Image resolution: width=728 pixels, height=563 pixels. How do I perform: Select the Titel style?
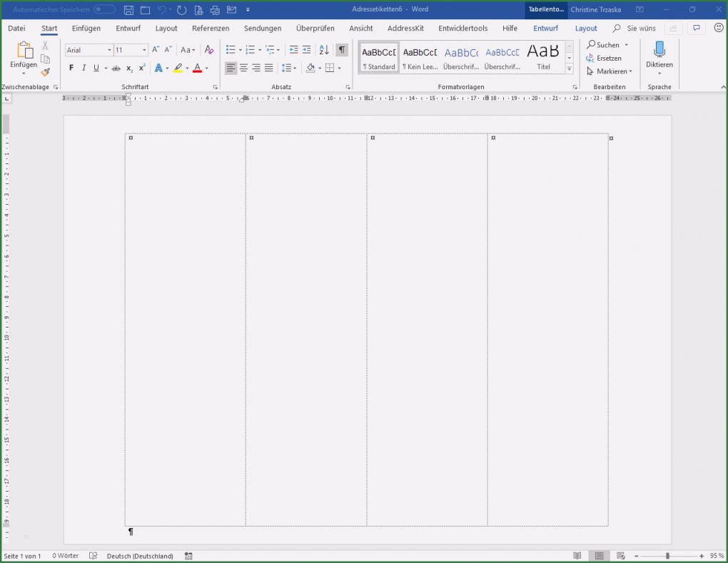[x=543, y=56]
